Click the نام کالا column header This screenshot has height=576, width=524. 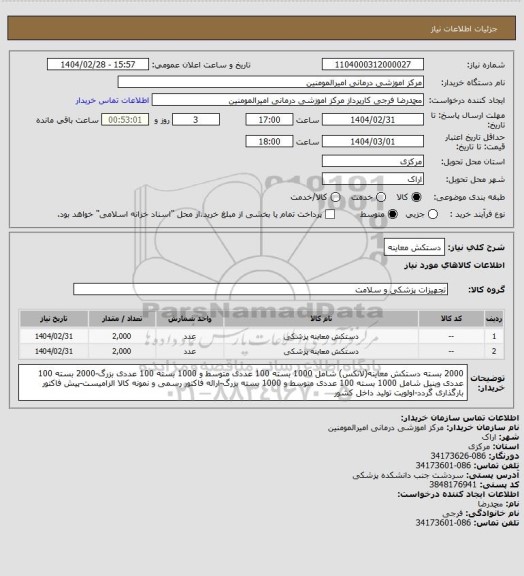pos(321,319)
